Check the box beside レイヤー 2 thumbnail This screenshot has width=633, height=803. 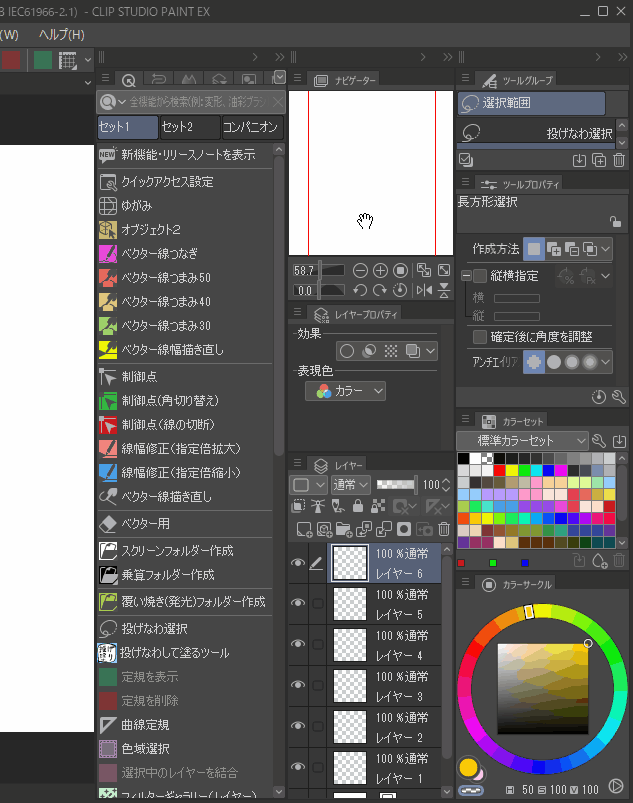pos(318,726)
